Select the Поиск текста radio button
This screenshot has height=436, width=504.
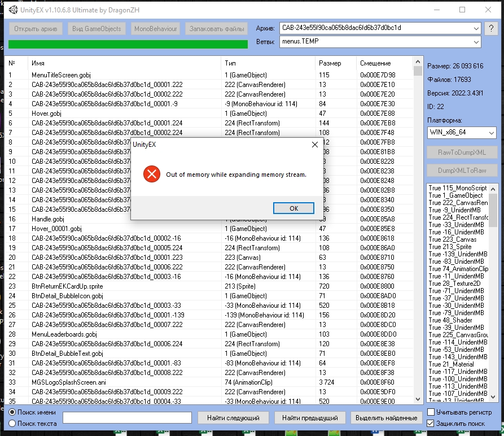(x=12, y=424)
